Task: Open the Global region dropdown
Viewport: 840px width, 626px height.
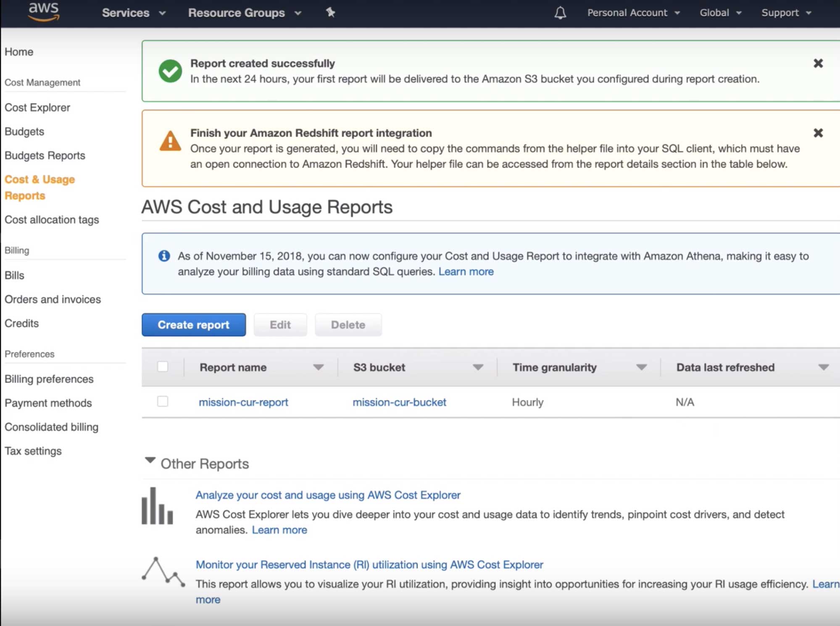Action: tap(720, 13)
